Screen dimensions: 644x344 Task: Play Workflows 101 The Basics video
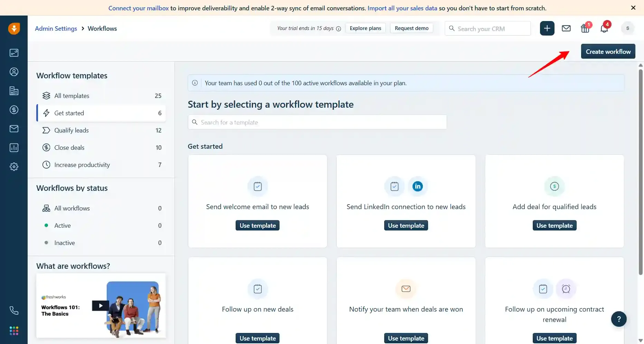pyautogui.click(x=101, y=305)
